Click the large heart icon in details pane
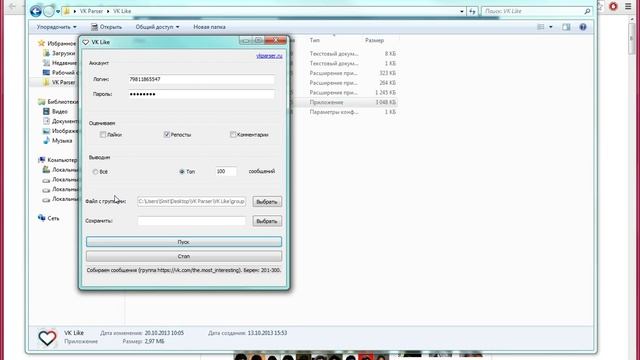640x360 pixels. coord(47,338)
